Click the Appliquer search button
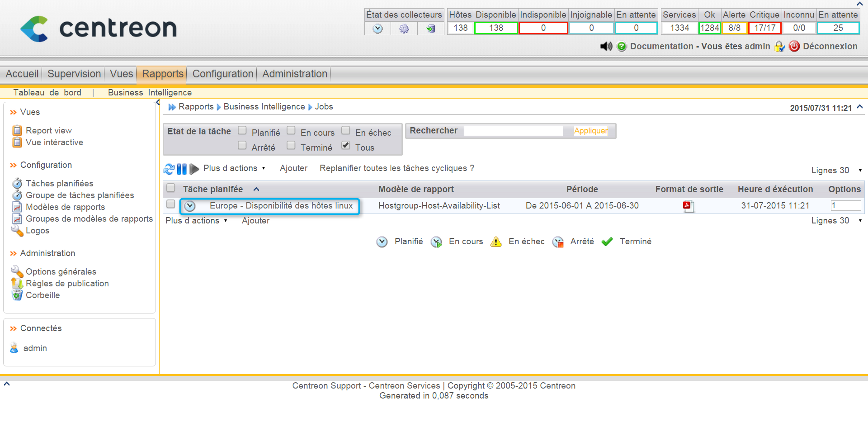The height and width of the screenshot is (432, 868). (x=591, y=131)
